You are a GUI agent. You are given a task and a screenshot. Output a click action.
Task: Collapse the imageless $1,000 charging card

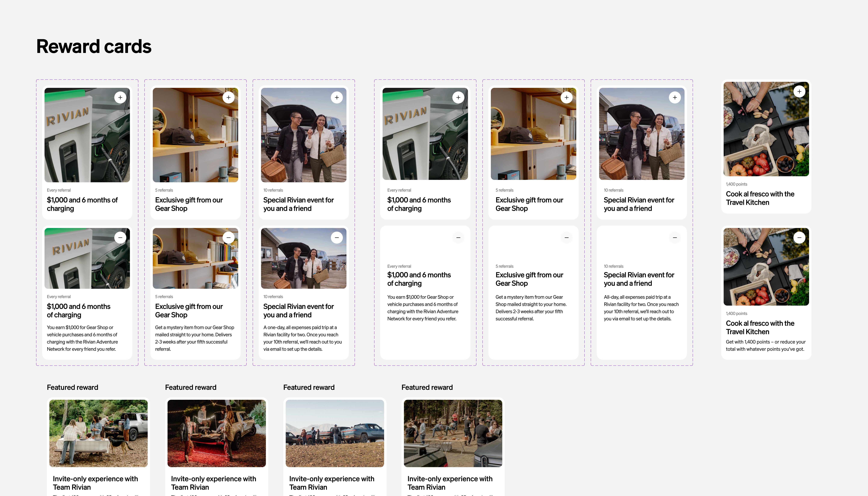click(x=458, y=237)
